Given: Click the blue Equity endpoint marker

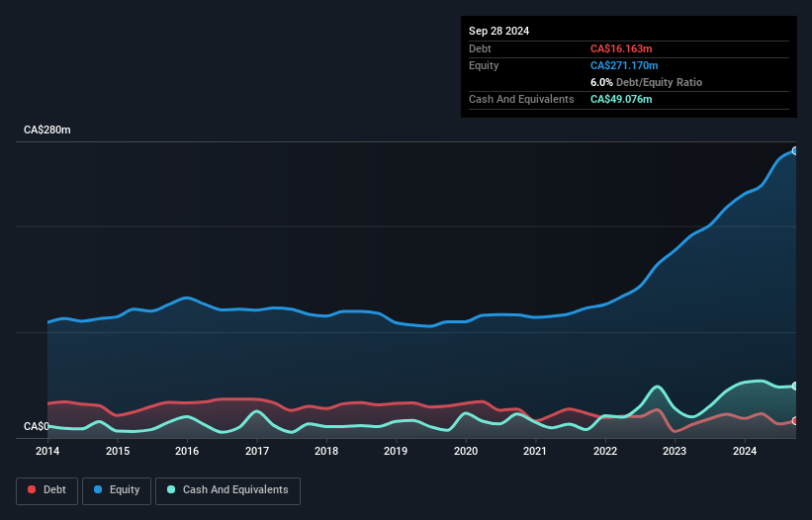Looking at the screenshot, I should point(795,151).
